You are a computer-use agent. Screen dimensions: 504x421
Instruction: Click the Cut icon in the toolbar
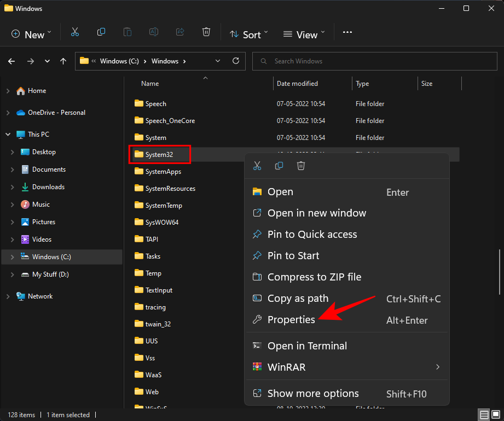tap(75, 32)
